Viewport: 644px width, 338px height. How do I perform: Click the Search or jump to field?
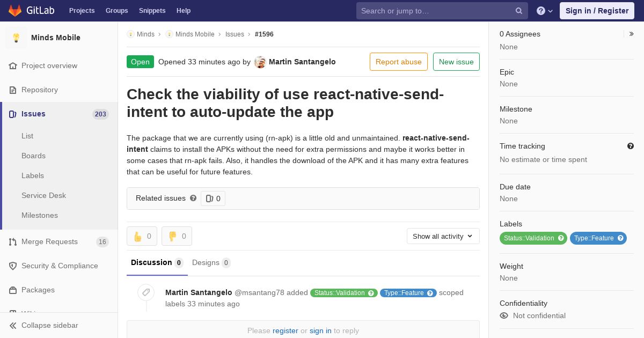click(x=442, y=11)
